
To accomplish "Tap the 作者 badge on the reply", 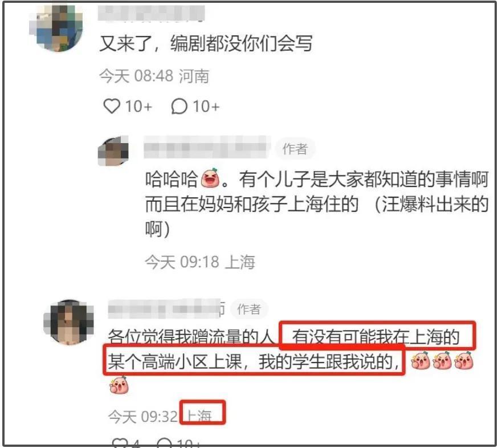I will click(295, 149).
